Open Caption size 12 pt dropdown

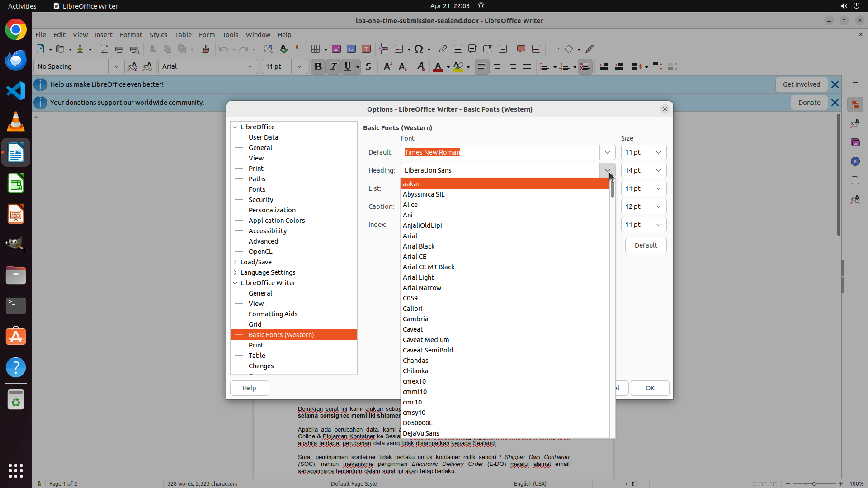pos(658,206)
